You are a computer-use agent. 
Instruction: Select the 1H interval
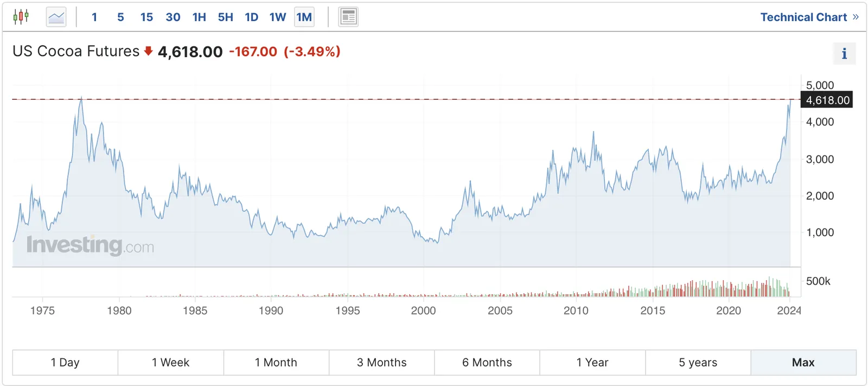(x=199, y=17)
